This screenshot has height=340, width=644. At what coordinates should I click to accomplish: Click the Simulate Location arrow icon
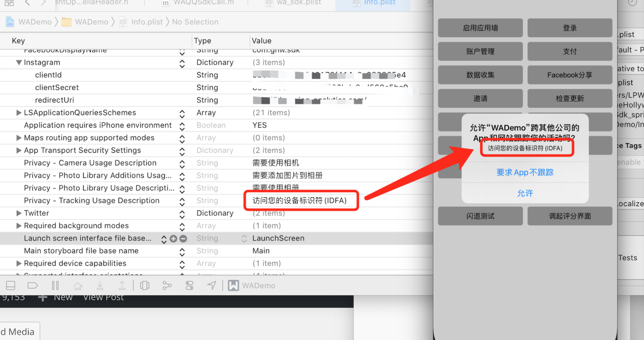(x=211, y=285)
